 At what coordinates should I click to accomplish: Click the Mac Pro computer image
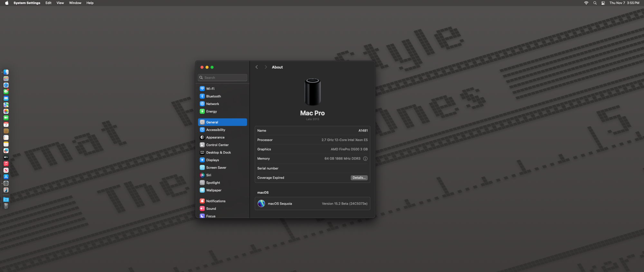313,92
